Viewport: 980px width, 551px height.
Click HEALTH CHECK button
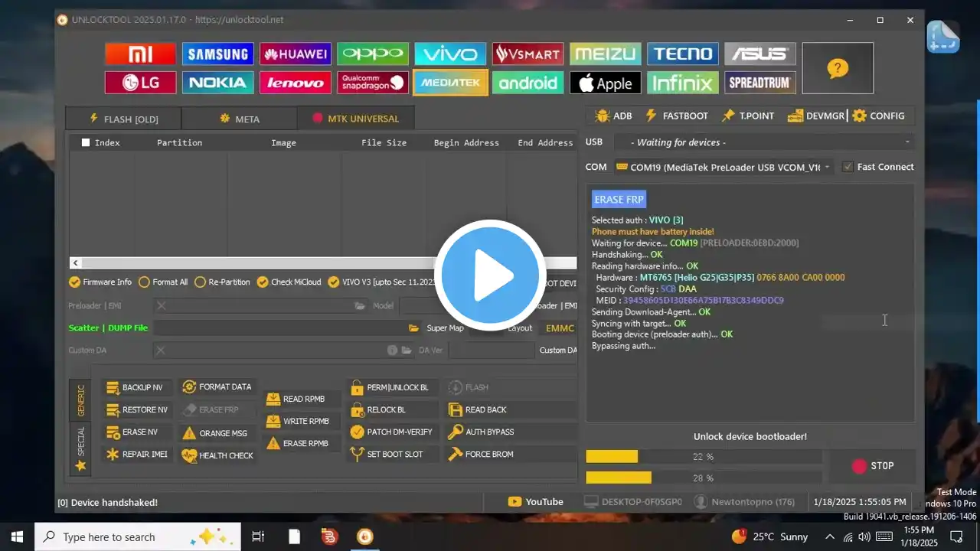(x=217, y=455)
